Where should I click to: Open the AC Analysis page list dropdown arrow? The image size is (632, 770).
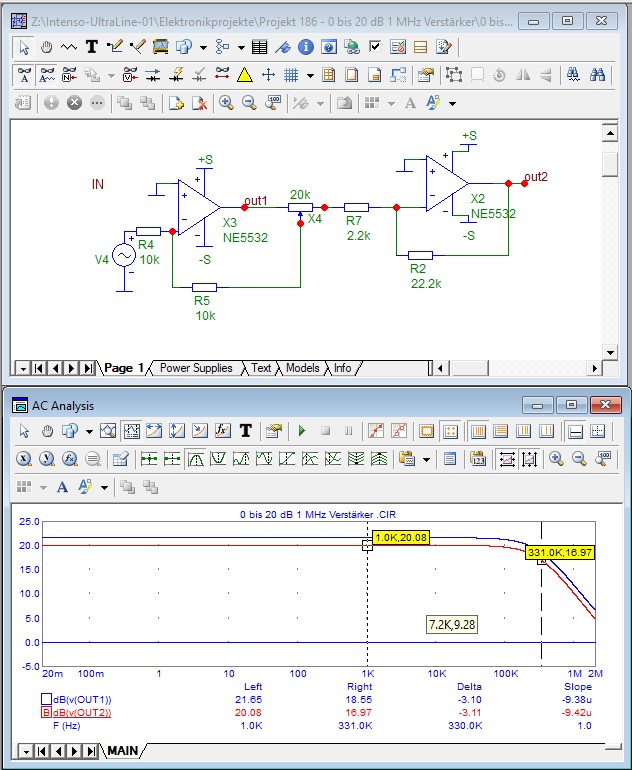26,751
